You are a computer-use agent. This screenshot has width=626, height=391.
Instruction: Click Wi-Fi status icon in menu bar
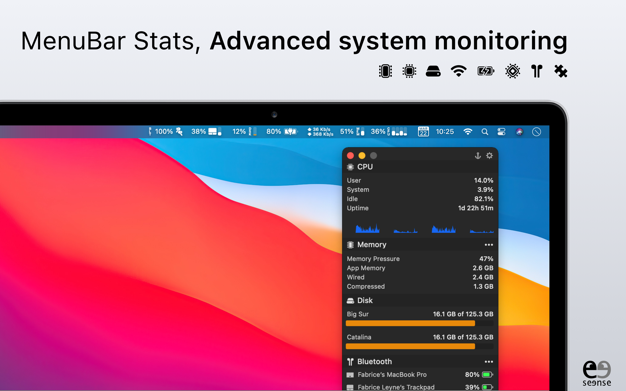pyautogui.click(x=468, y=131)
